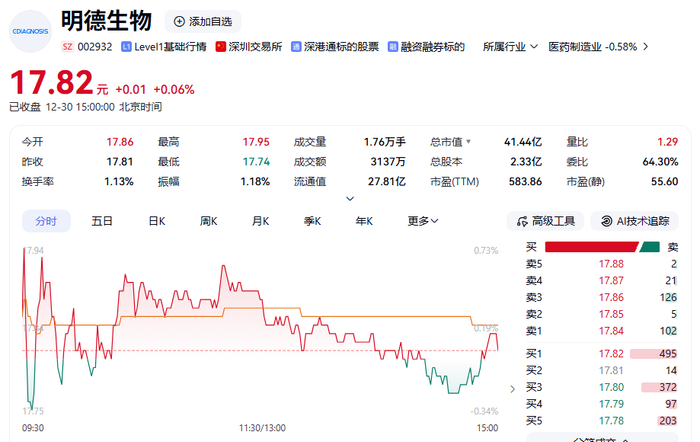The width and height of the screenshot is (700, 442).
Task: Click 市盈(TTM) value 583.86
Action: point(525,182)
